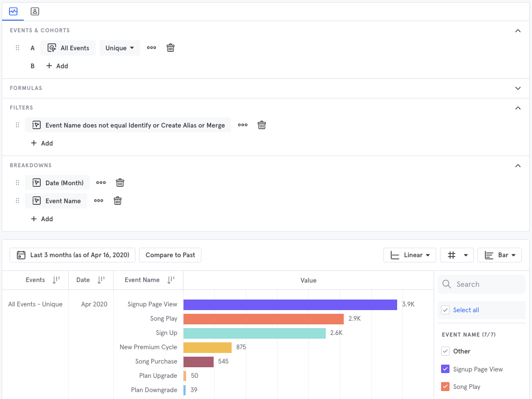Click the purple Signup Page View bar

pyautogui.click(x=290, y=305)
